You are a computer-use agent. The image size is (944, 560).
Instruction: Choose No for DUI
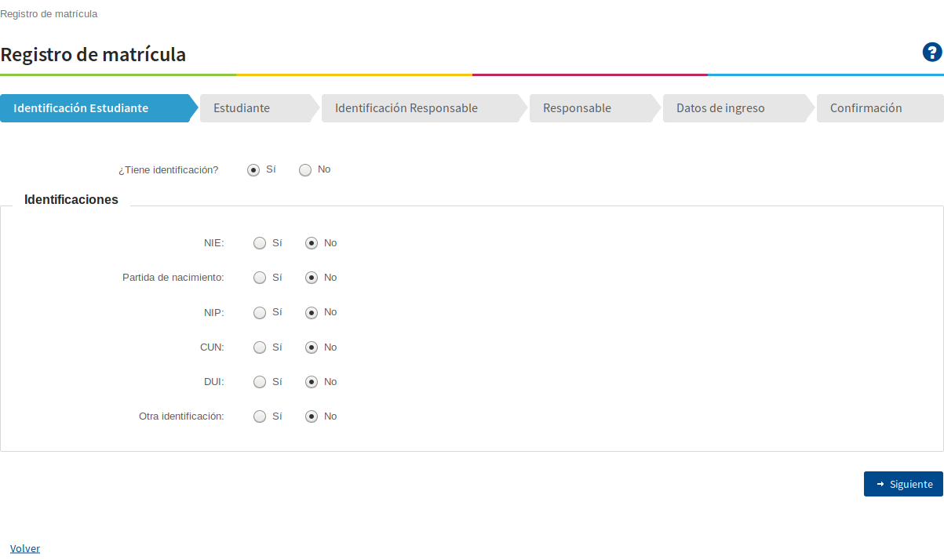(x=312, y=382)
